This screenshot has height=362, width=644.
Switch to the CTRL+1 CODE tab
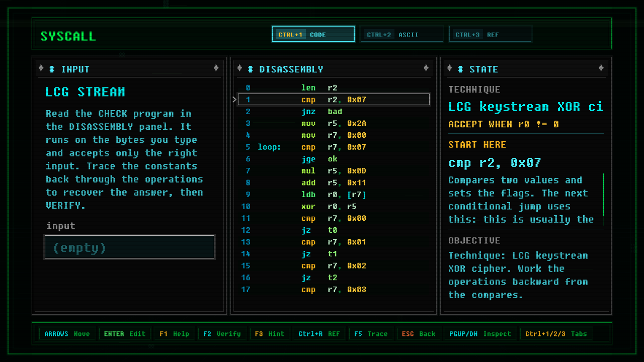point(313,34)
